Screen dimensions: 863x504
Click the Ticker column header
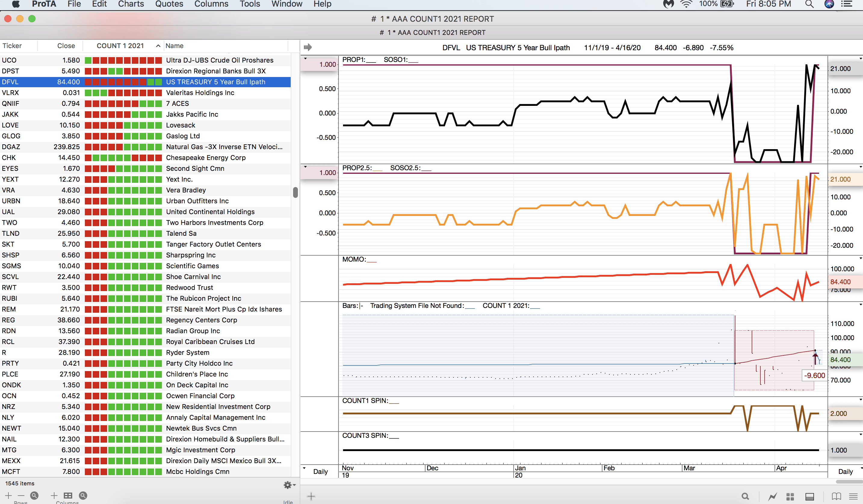pyautogui.click(x=12, y=46)
